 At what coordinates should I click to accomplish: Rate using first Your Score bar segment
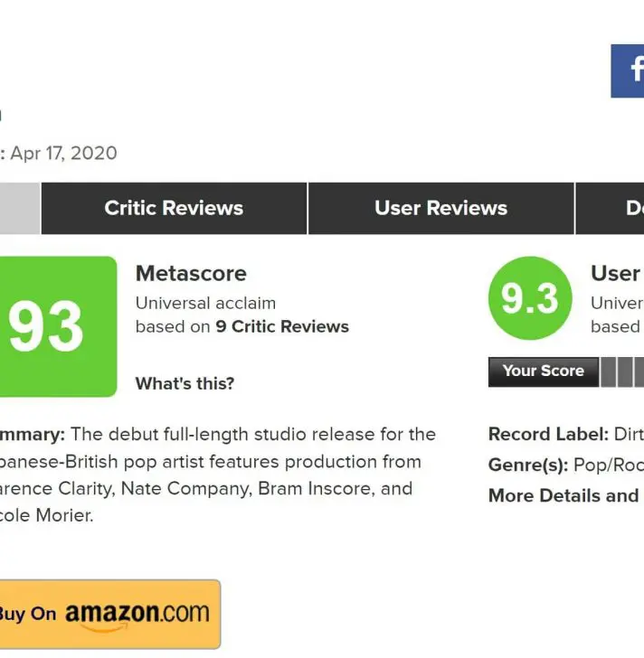pos(609,371)
